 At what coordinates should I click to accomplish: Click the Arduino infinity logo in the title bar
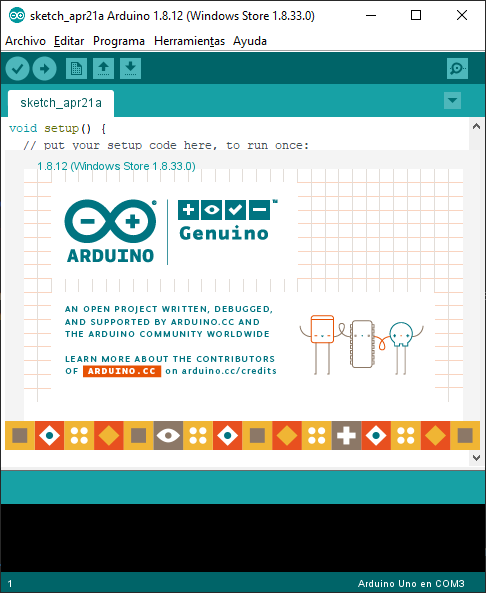pyautogui.click(x=17, y=16)
